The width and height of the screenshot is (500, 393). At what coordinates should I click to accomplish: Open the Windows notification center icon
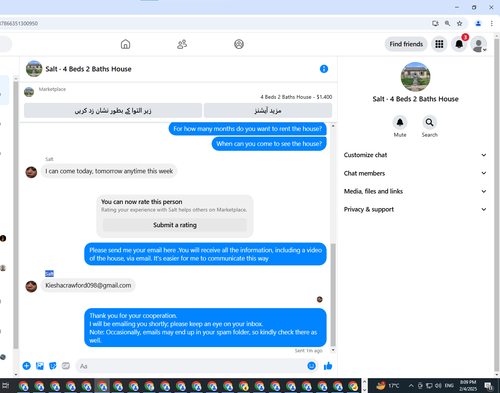click(x=489, y=386)
